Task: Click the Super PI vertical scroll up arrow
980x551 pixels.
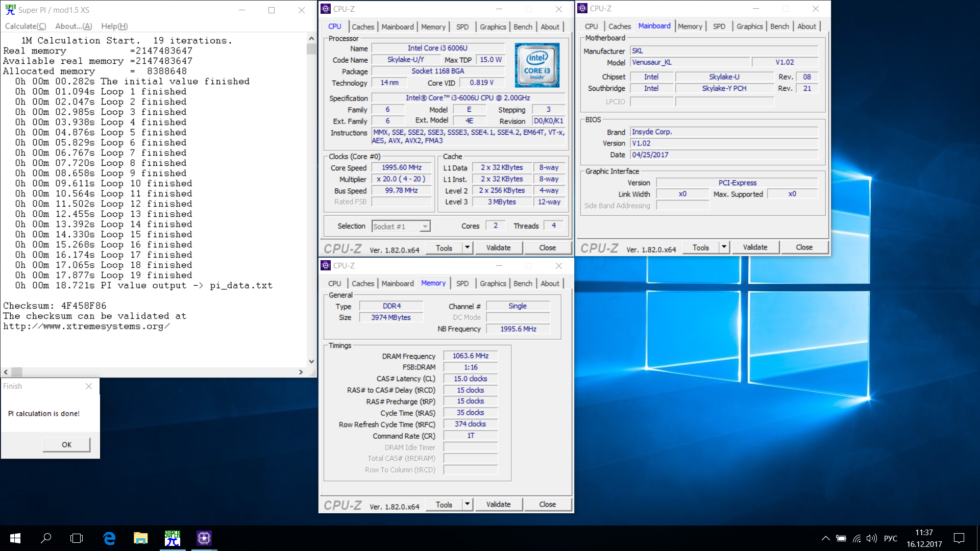Action: [x=311, y=38]
